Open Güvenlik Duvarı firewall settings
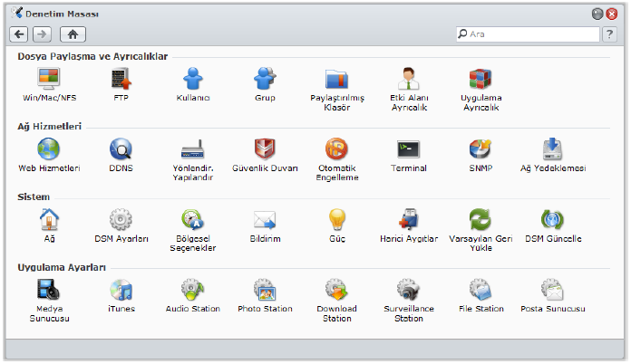This screenshot has height=364, width=631. (265, 149)
